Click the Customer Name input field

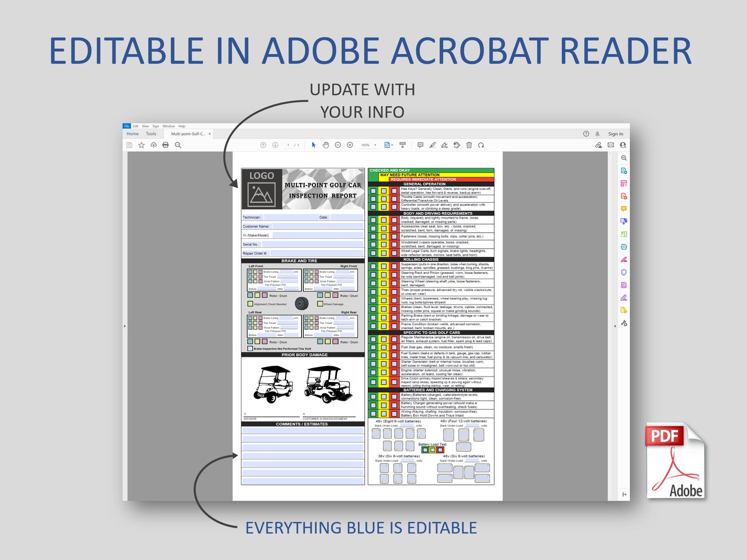click(x=318, y=226)
